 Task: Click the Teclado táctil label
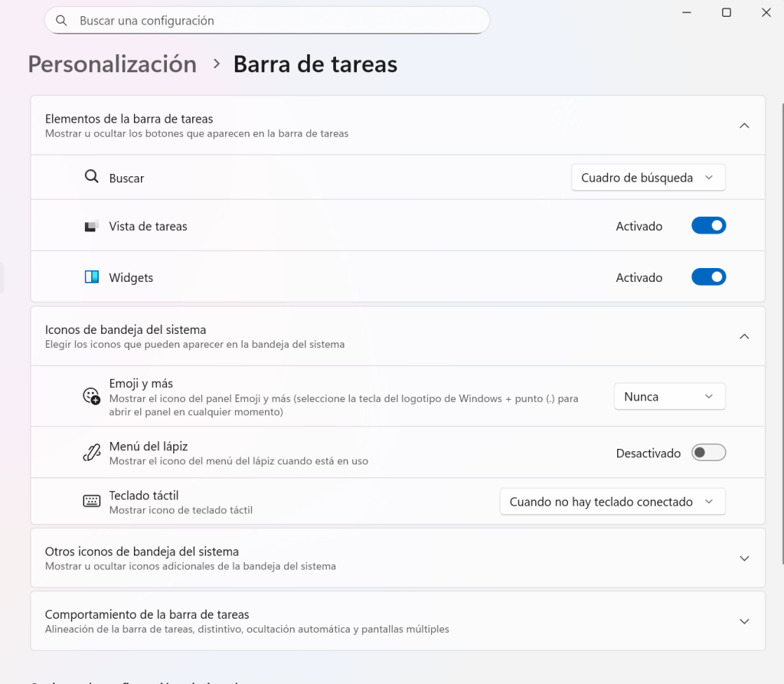click(x=143, y=496)
